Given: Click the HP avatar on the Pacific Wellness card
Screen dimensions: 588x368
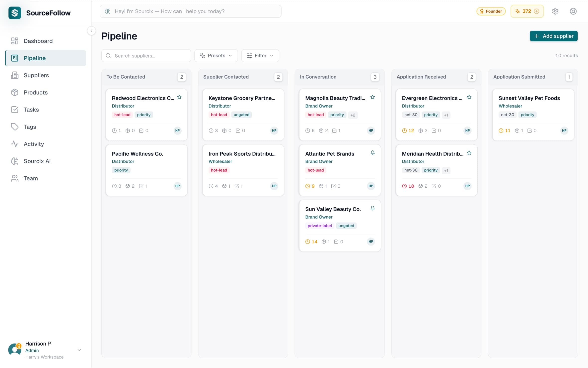Looking at the screenshot, I should [177, 186].
